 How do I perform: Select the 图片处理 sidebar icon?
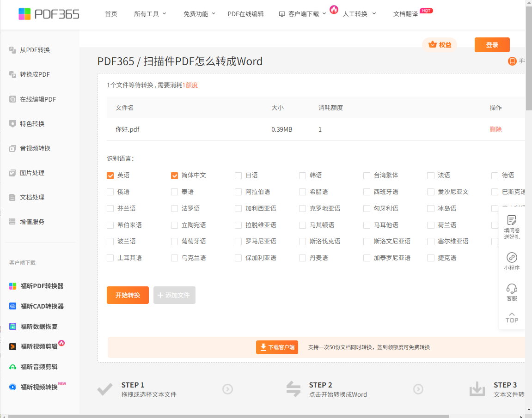(x=12, y=173)
